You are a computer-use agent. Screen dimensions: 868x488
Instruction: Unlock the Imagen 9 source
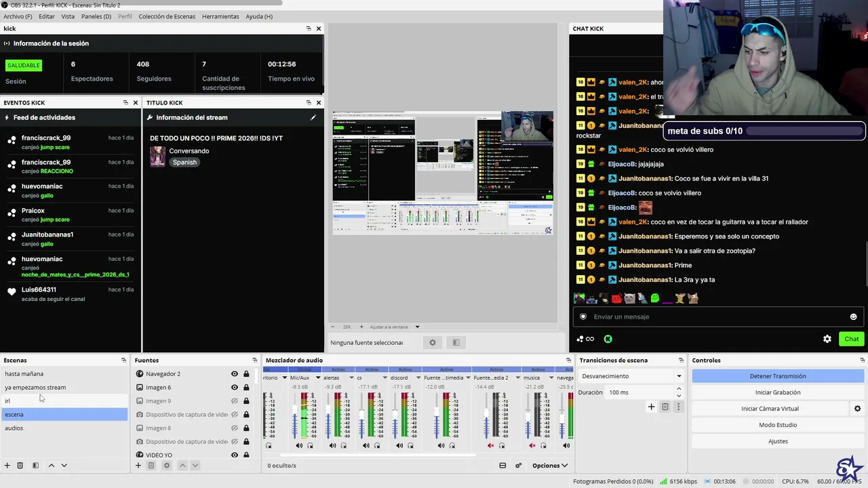[246, 401]
